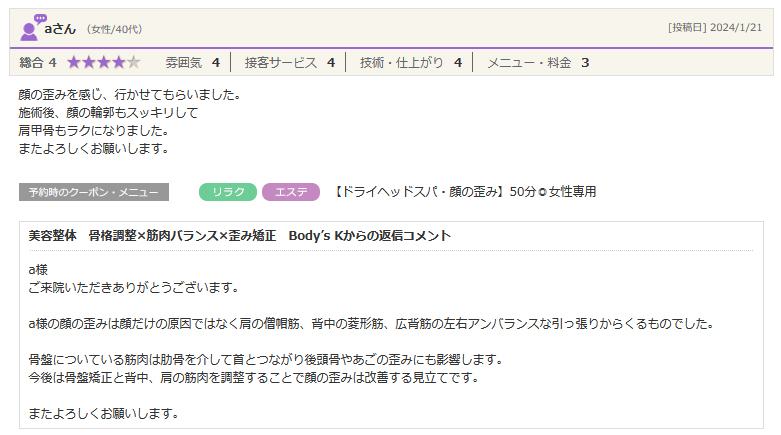Click the (女性/40代) reviewer demographic text
The height and width of the screenshot is (435, 781).
(116, 30)
